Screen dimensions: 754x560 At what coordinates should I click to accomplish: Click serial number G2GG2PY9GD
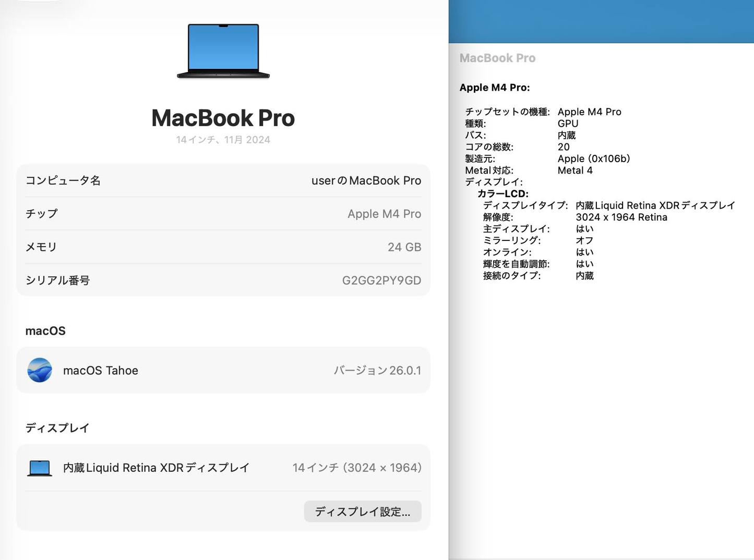tap(381, 281)
